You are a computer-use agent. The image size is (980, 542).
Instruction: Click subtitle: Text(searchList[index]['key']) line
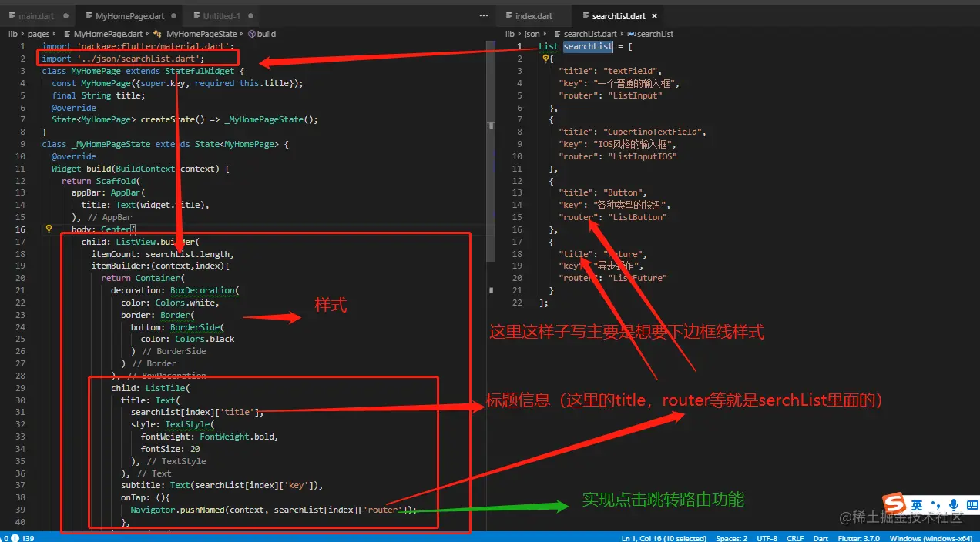222,485
